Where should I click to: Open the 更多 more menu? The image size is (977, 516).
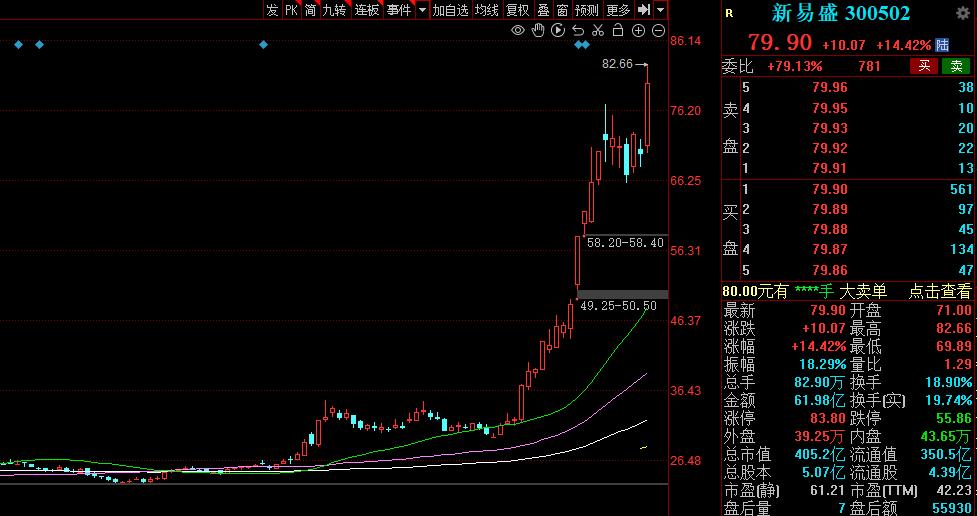click(618, 9)
